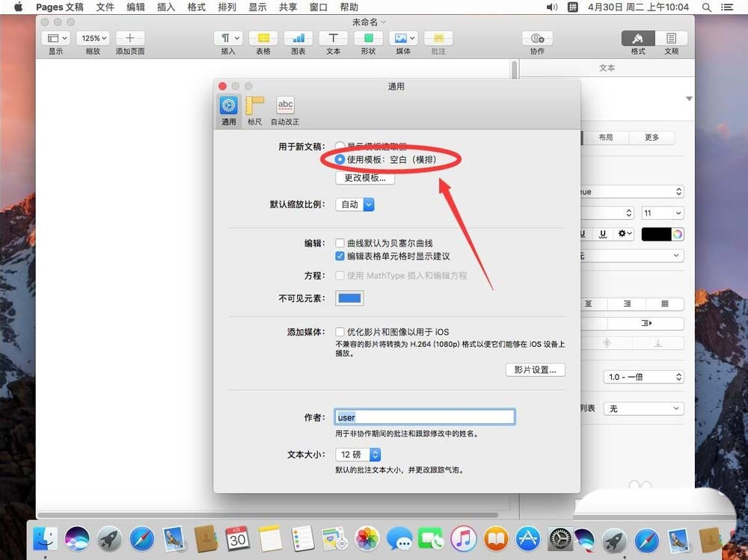Click the 更改模板... button
The width and height of the screenshot is (748, 560).
(365, 178)
